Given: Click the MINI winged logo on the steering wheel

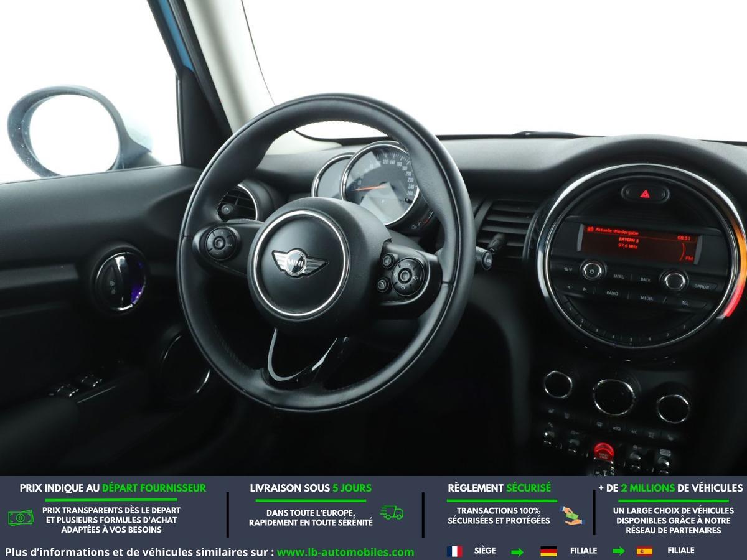Looking at the screenshot, I should 299,263.
